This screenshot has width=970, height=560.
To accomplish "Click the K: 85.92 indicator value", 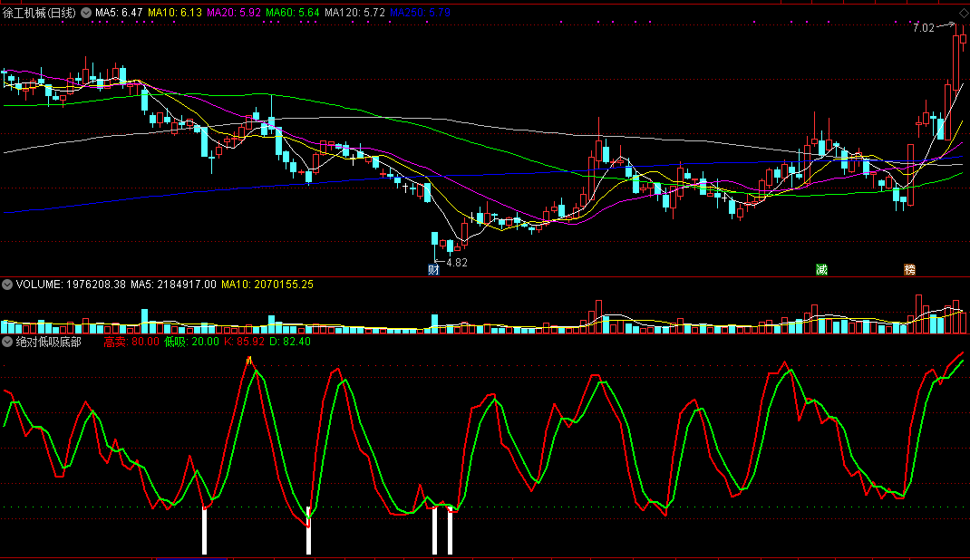I will pyautogui.click(x=244, y=342).
